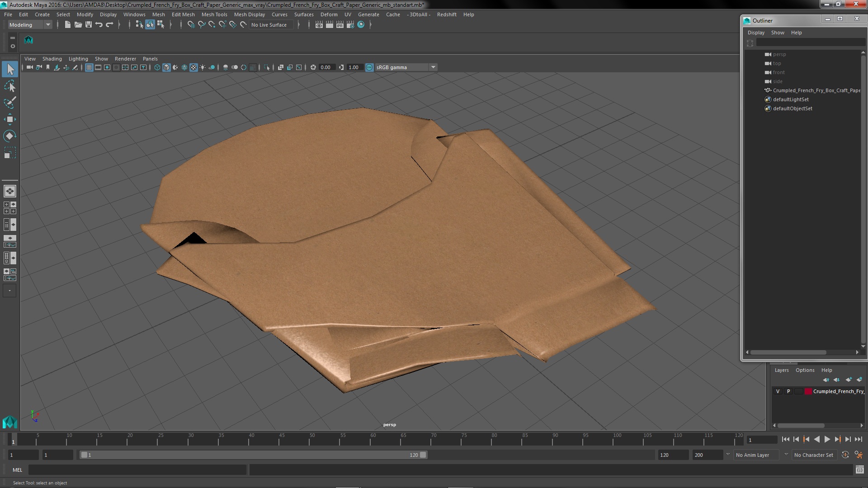868x488 pixels.
Task: Redo the last undone action
Action: (x=109, y=25)
